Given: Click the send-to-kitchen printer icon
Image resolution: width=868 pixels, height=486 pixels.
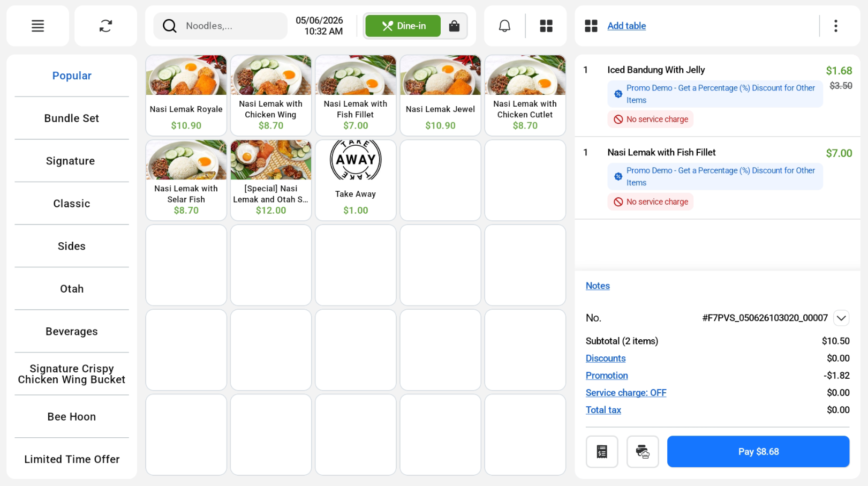Looking at the screenshot, I should coord(643,452).
